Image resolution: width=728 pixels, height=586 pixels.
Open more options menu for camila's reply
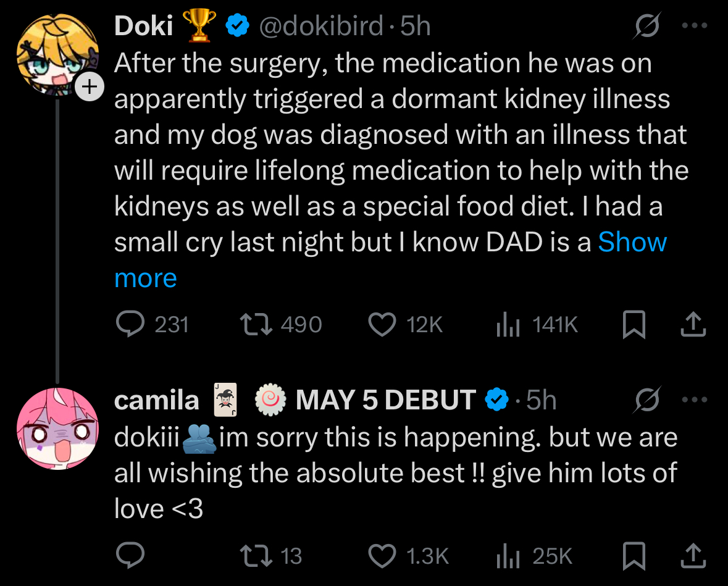click(x=694, y=400)
